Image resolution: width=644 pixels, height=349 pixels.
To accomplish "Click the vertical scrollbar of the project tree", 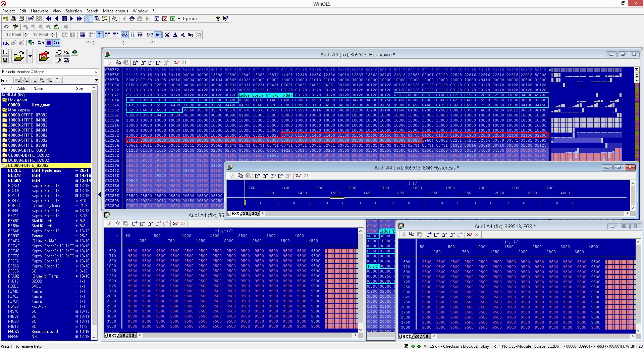I will click(94, 213).
